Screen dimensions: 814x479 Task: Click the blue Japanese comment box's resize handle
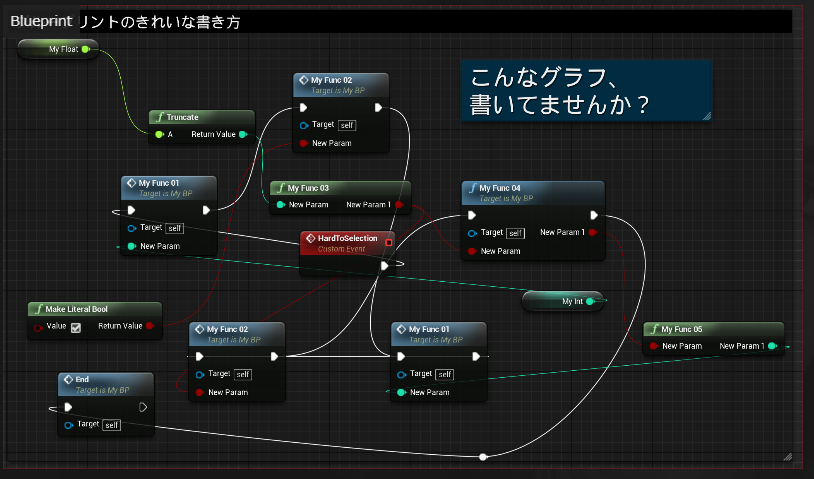click(x=706, y=116)
